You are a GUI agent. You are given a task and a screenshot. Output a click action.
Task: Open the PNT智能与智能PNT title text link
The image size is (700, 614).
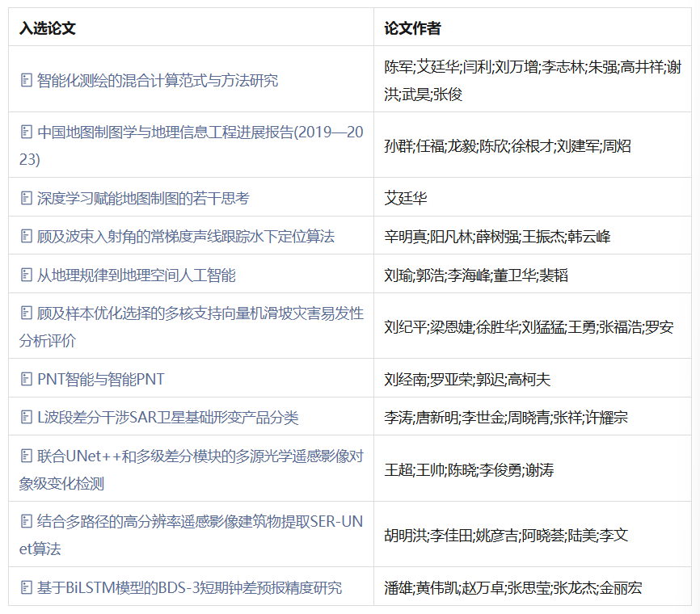click(101, 379)
